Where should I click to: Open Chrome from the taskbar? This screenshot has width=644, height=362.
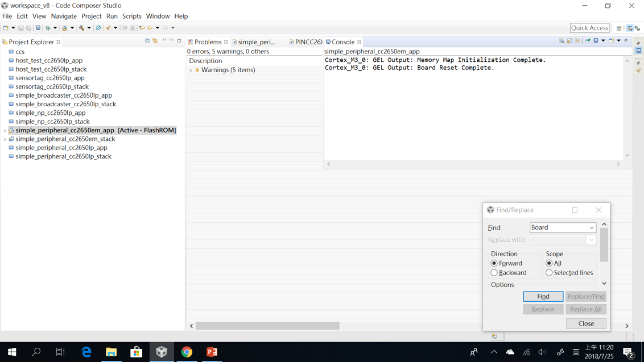click(187, 352)
